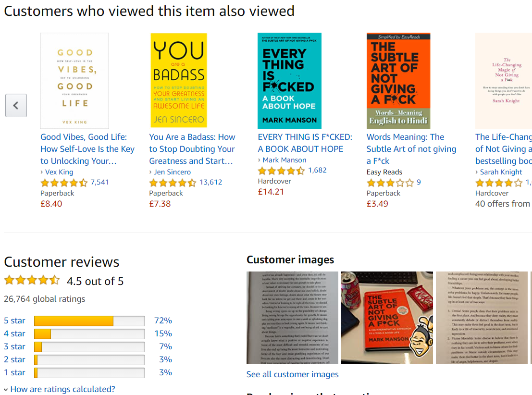Click the Every Thing Is F*cked star rating
The width and height of the screenshot is (532, 395).
pyautogui.click(x=281, y=171)
